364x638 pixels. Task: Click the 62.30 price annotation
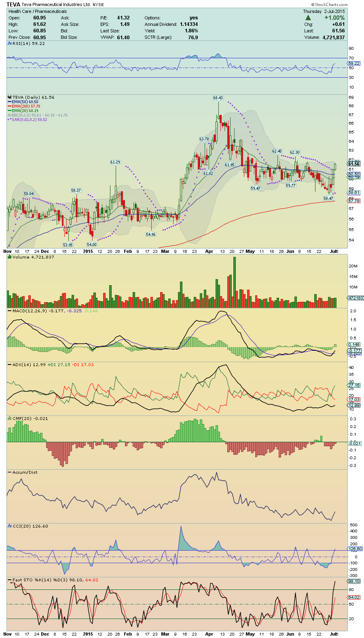(295, 153)
